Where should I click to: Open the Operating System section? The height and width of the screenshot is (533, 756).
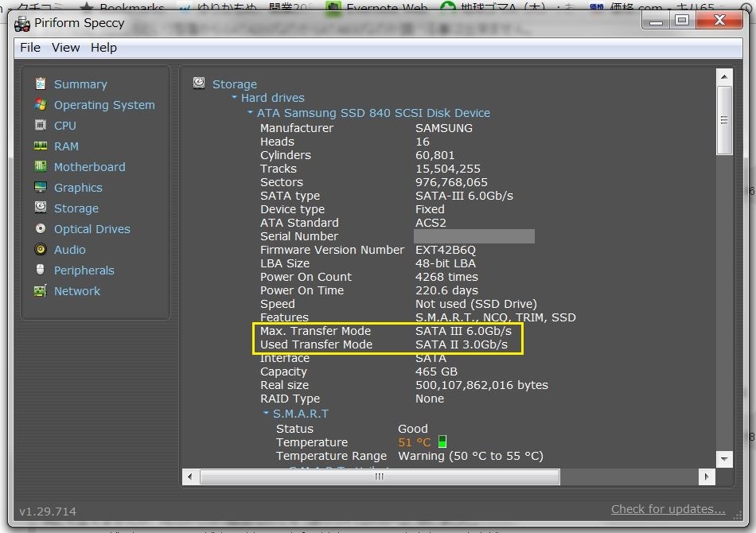click(104, 104)
